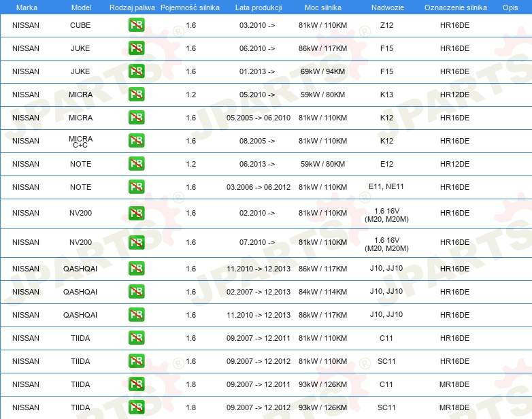The height and width of the screenshot is (419, 532).
Task: Click the fuel icon for TIIDA 1.6 C11
Action: pos(136,338)
